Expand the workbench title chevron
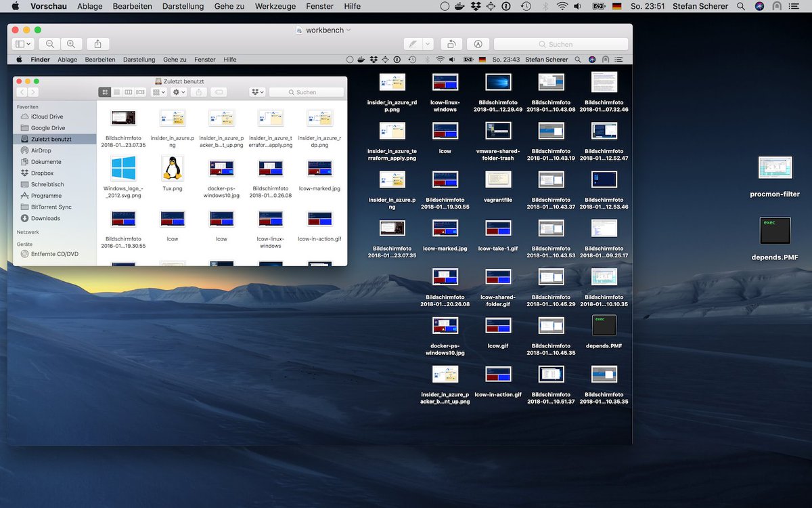 (349, 30)
